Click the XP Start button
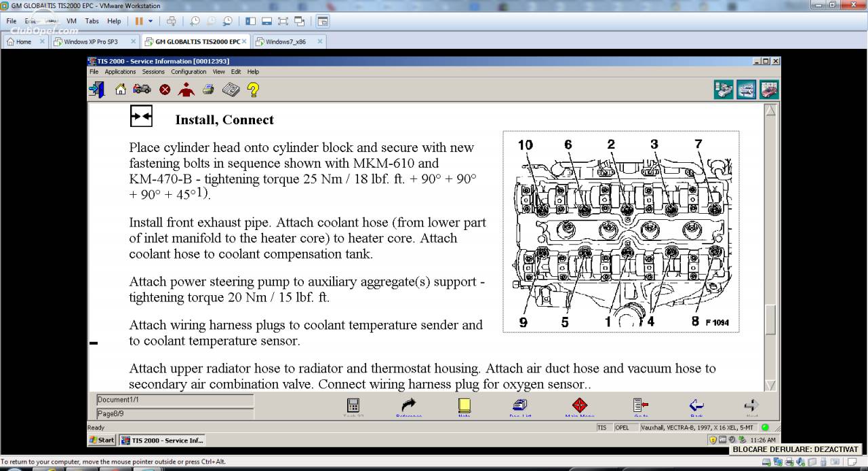 point(102,440)
